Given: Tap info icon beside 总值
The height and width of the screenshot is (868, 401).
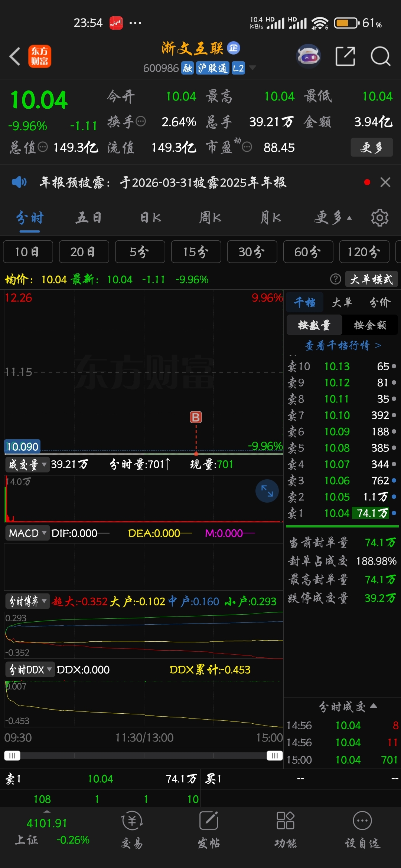Looking at the screenshot, I should coord(43,147).
